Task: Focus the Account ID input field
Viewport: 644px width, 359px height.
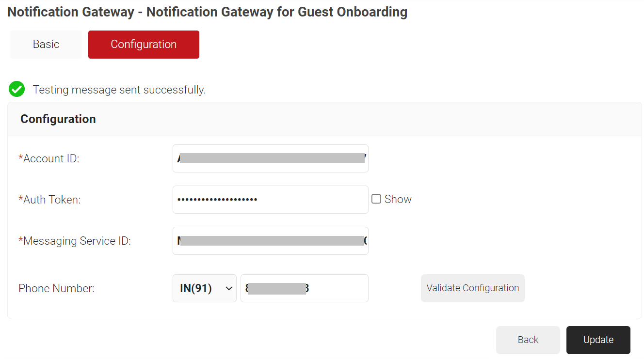Action: click(x=270, y=158)
